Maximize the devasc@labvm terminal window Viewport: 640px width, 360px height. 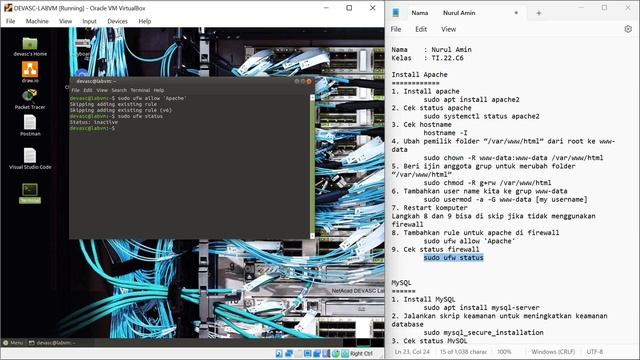(303, 81)
